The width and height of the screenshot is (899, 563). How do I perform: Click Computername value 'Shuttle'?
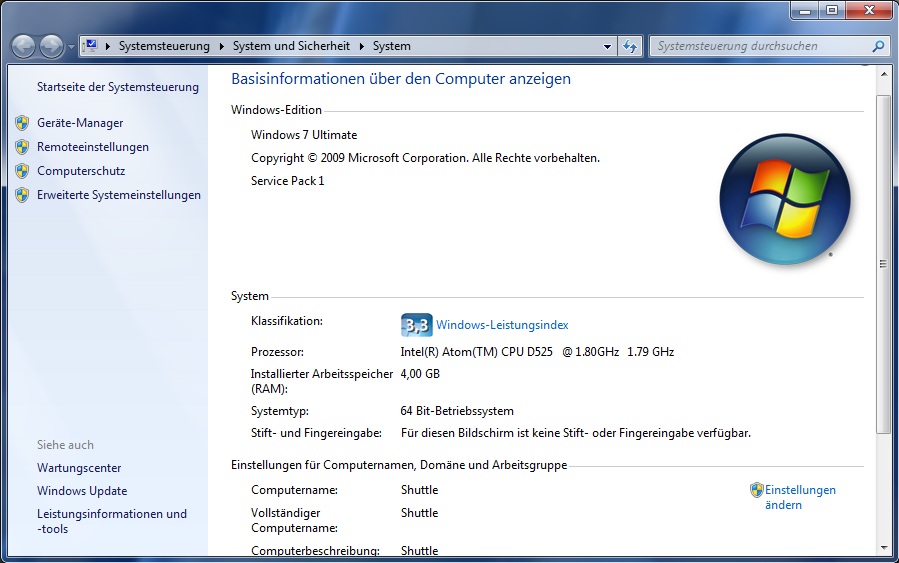point(419,490)
